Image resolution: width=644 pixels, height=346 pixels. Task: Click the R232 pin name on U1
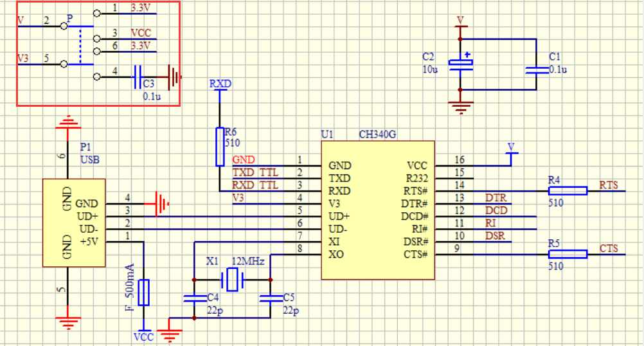pos(417,178)
